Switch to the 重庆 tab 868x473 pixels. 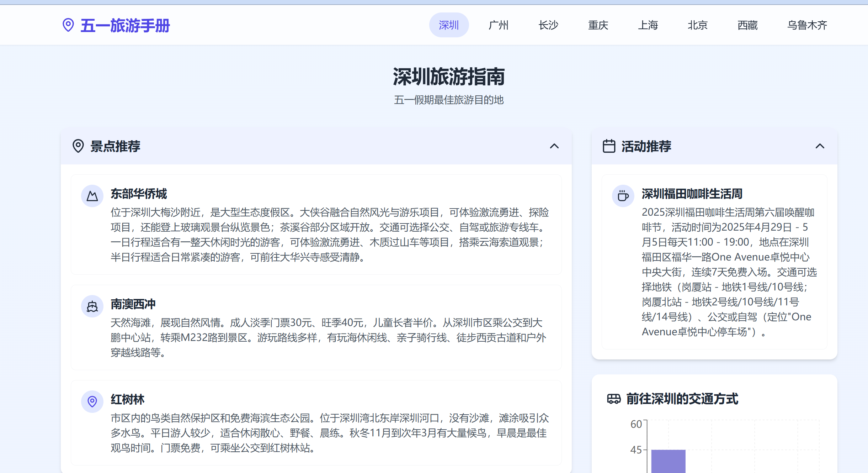coord(598,25)
